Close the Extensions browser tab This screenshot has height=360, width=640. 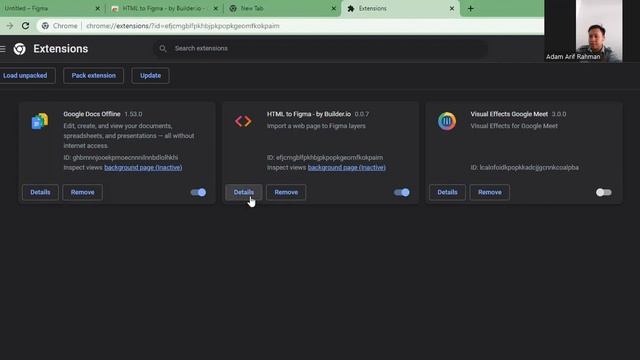coord(452,8)
